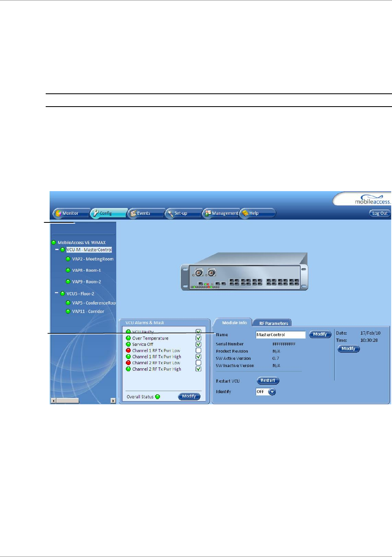The image size is (392, 557).
Task: Click the Service Off green status indicator
Action: pyautogui.click(x=128, y=344)
